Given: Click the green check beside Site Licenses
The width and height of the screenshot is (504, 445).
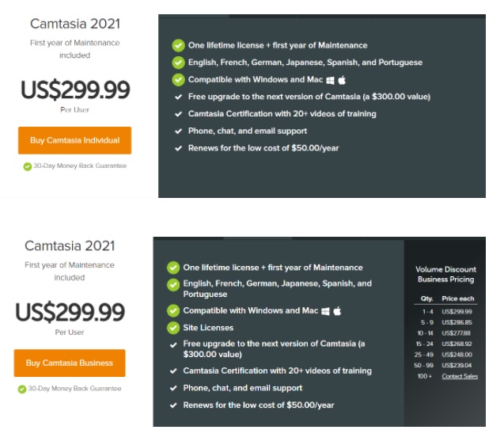Looking at the screenshot, I should click(x=173, y=328).
